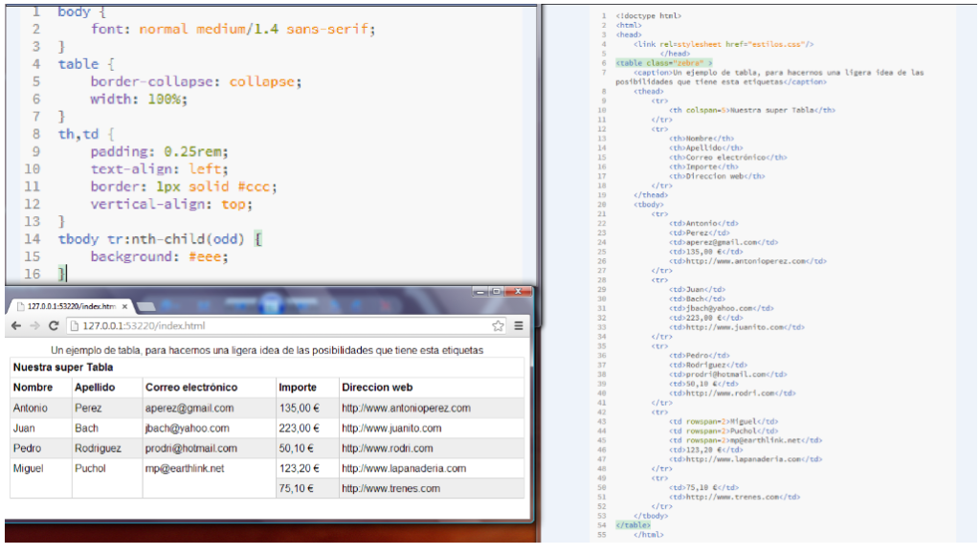Click the page icon in the address bar
Image resolution: width=980 pixels, height=555 pixels.
click(74, 326)
